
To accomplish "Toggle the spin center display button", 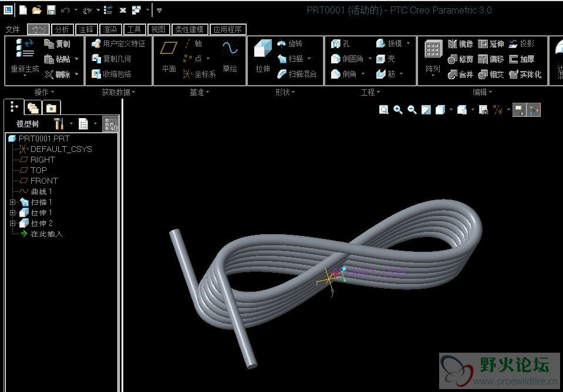I will click(x=534, y=110).
